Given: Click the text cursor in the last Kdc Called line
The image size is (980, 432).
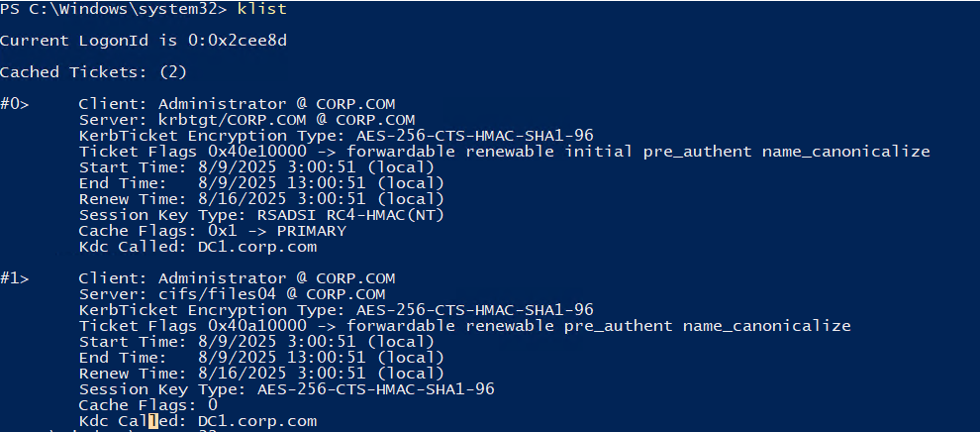Looking at the screenshot, I should pyautogui.click(x=153, y=421).
